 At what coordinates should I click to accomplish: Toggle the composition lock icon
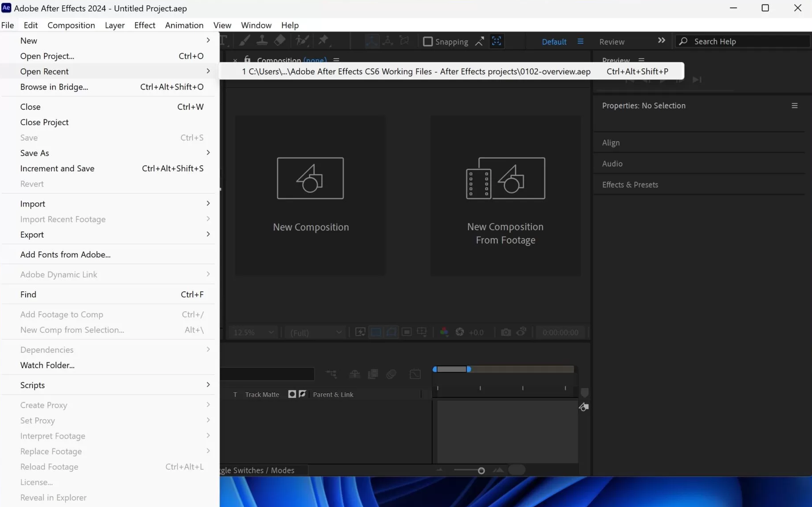pyautogui.click(x=247, y=59)
